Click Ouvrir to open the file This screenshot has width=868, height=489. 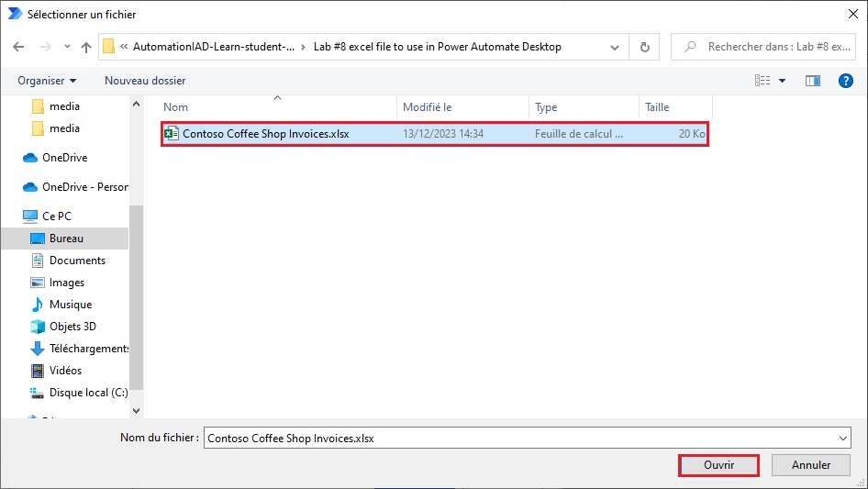click(x=718, y=465)
